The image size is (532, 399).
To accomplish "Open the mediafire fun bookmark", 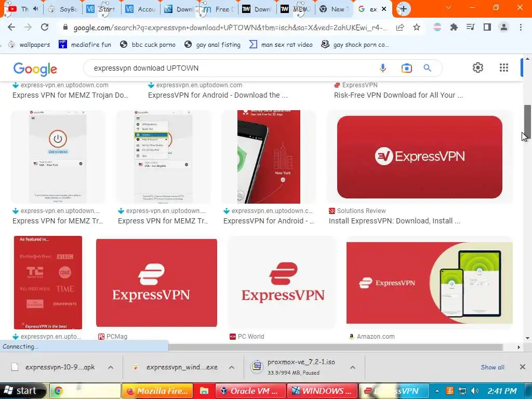I will tap(85, 45).
